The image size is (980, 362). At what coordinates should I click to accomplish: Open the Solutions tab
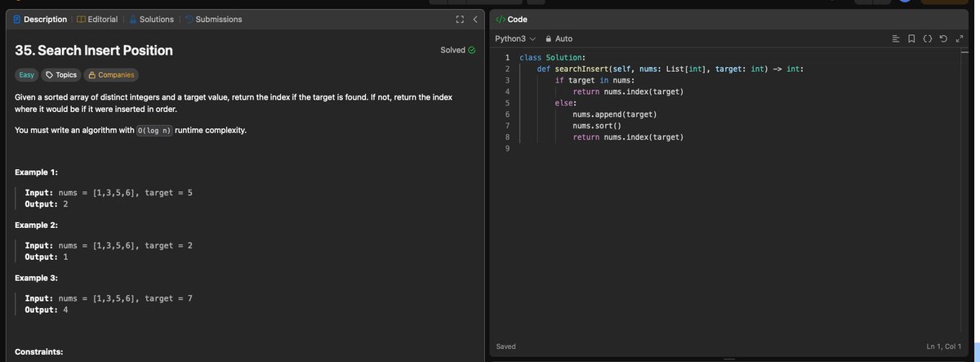coord(151,19)
